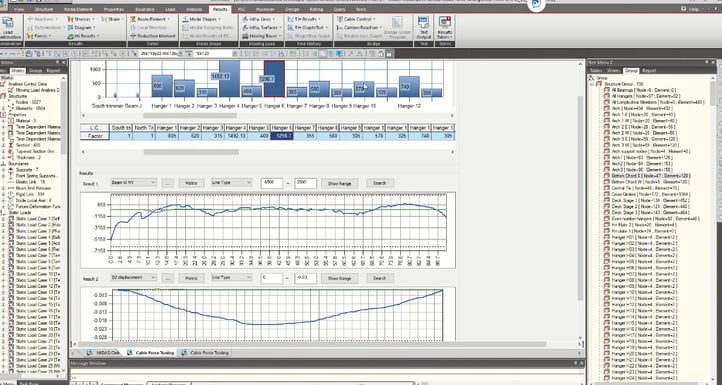Open the Pushover ribbon tab
Viewport: 722px width, 385px height.
pyautogui.click(x=265, y=9)
